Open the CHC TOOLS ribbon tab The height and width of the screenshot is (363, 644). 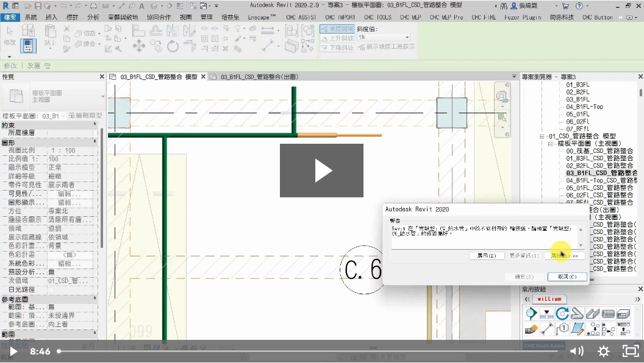click(x=378, y=17)
